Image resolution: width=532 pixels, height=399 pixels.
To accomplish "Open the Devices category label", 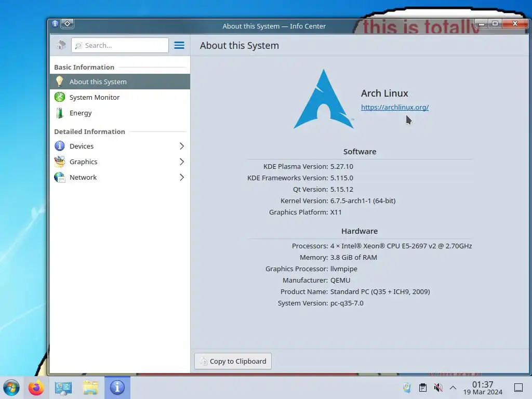I will [x=82, y=146].
